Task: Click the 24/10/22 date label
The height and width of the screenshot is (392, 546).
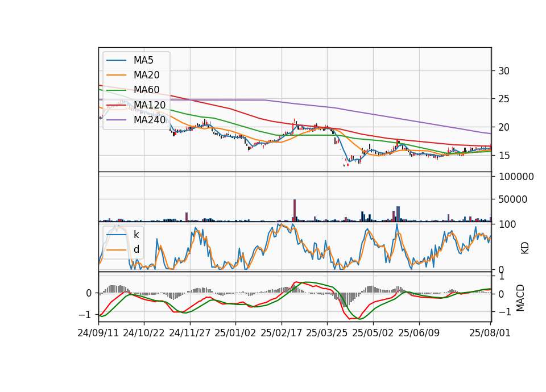Action: tap(144, 333)
